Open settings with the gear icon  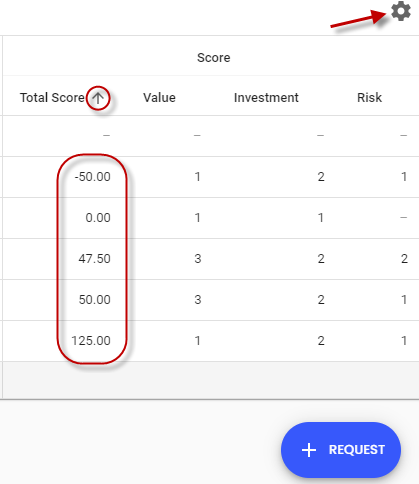(401, 11)
